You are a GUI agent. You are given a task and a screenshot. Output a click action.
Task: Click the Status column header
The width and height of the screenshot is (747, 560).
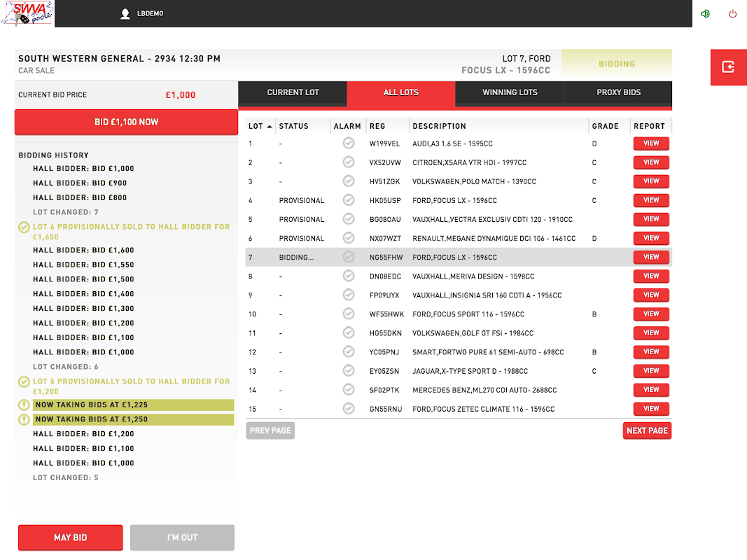tap(294, 126)
